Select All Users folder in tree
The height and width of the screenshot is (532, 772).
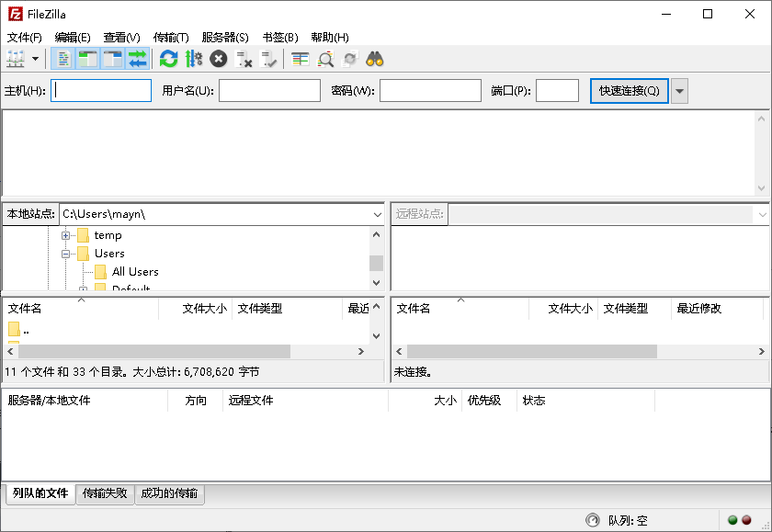135,272
